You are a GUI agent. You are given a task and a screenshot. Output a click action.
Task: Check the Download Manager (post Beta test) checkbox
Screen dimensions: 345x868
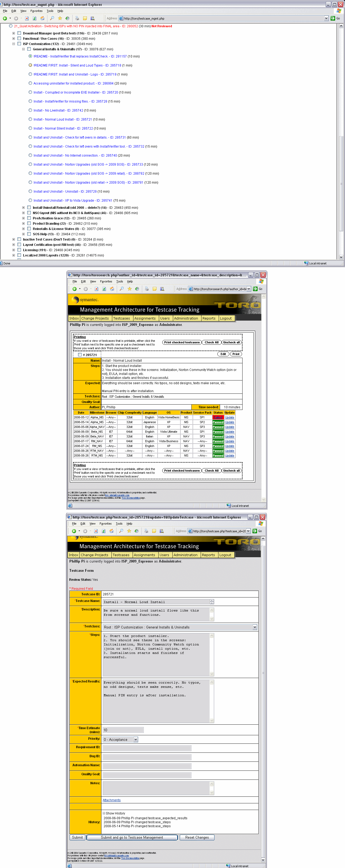19,33
